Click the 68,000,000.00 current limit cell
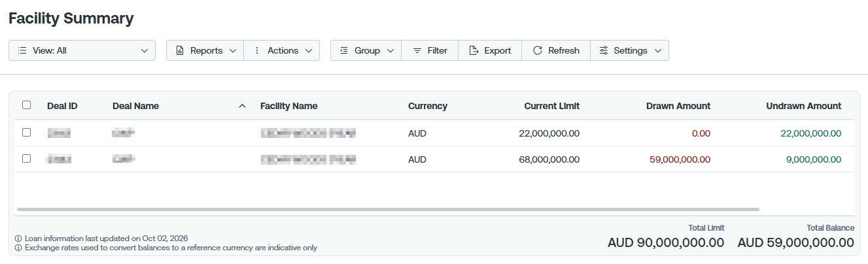This screenshot has height=264, width=868. click(x=549, y=159)
